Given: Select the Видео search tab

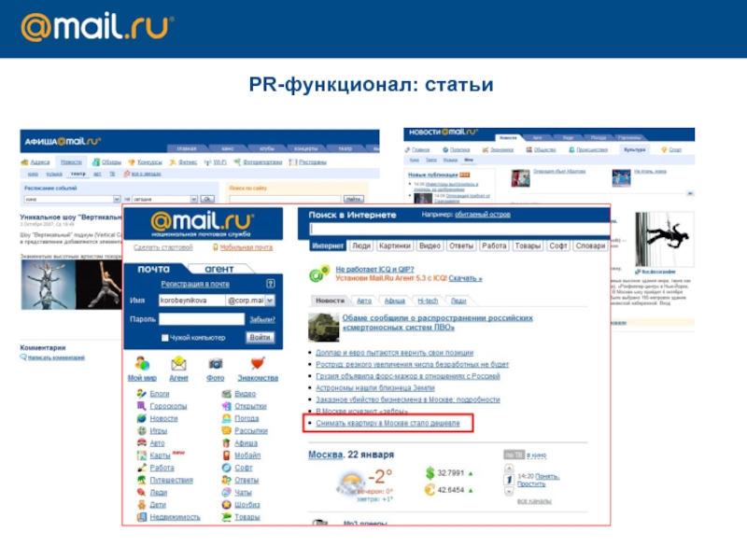Looking at the screenshot, I should 430,245.
